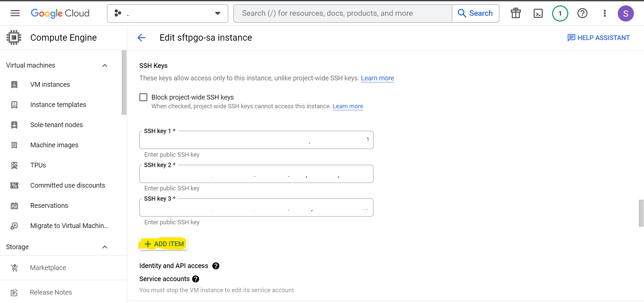Activate the Cloud Shell terminal icon

coord(538,13)
